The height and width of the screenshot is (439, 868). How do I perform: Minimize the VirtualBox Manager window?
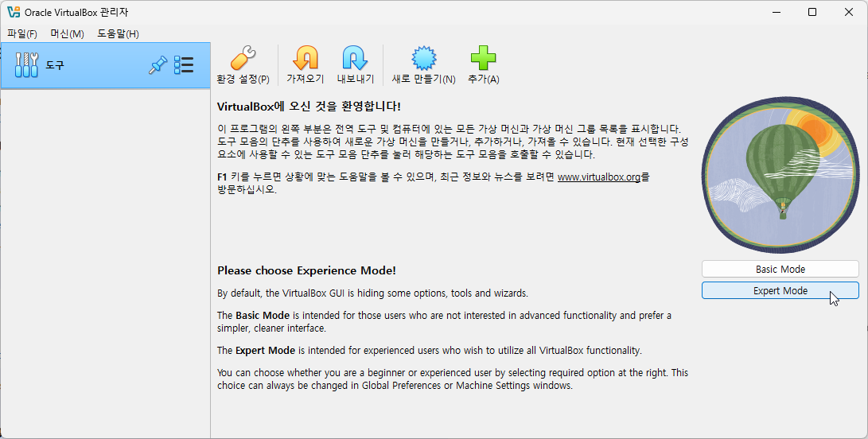(776, 12)
